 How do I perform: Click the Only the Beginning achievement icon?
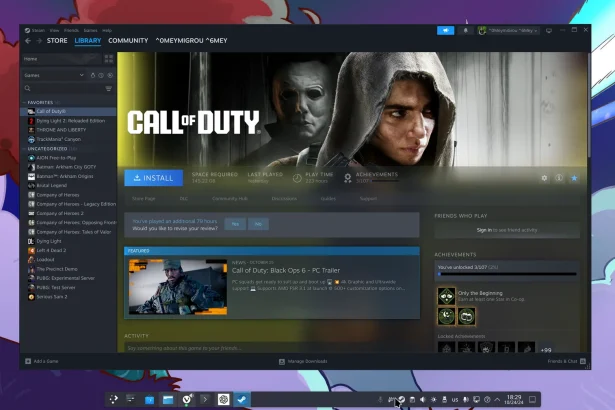coord(446,296)
